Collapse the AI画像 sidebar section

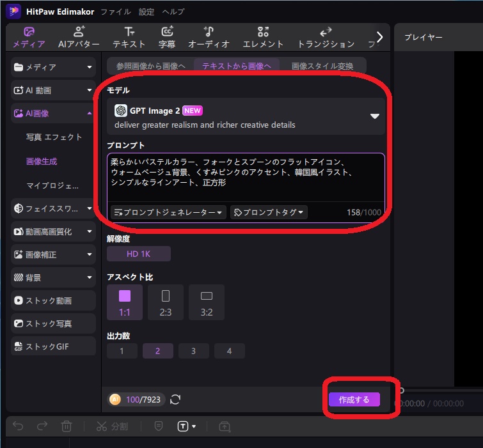click(53, 113)
